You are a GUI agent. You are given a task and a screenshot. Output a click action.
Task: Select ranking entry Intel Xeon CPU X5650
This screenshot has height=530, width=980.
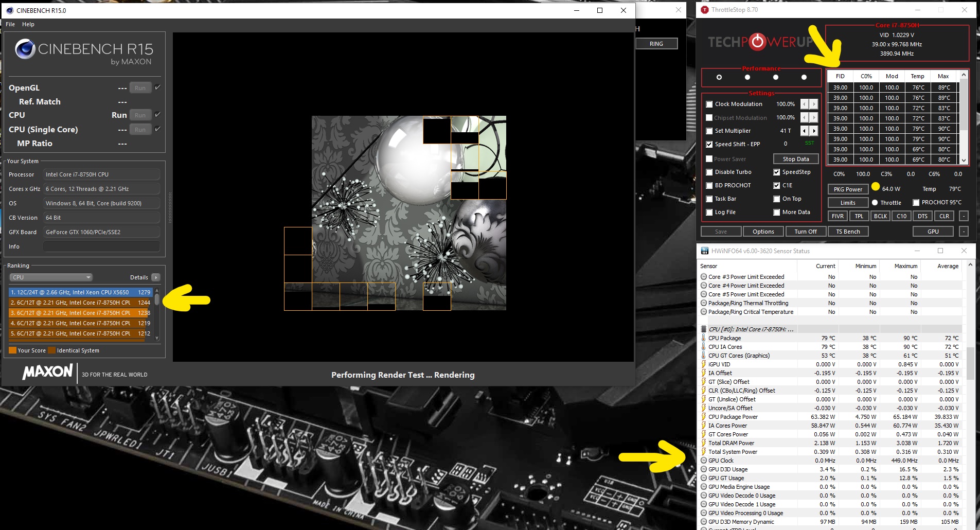tap(80, 292)
